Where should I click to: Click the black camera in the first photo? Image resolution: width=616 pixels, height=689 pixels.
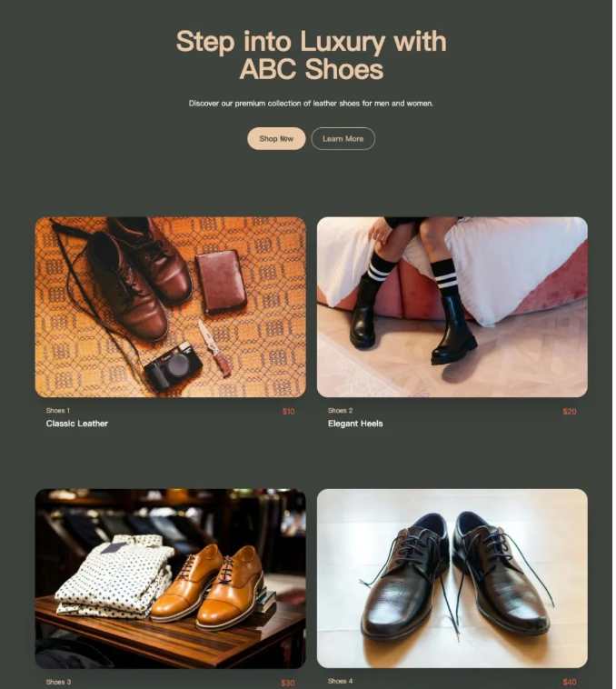tap(174, 366)
